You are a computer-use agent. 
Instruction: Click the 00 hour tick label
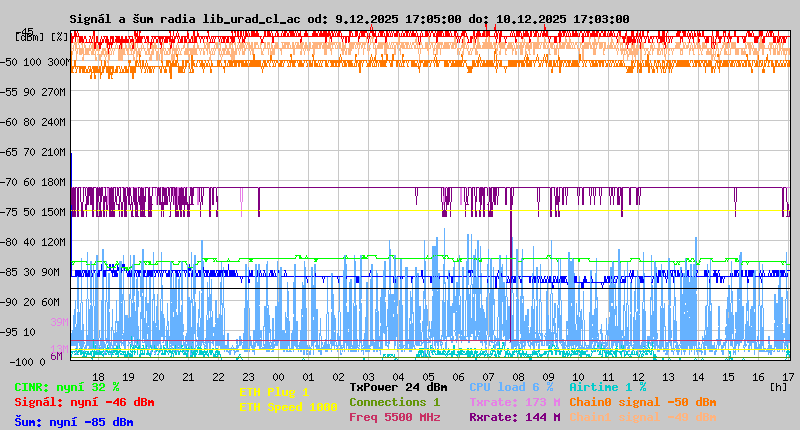point(279,376)
